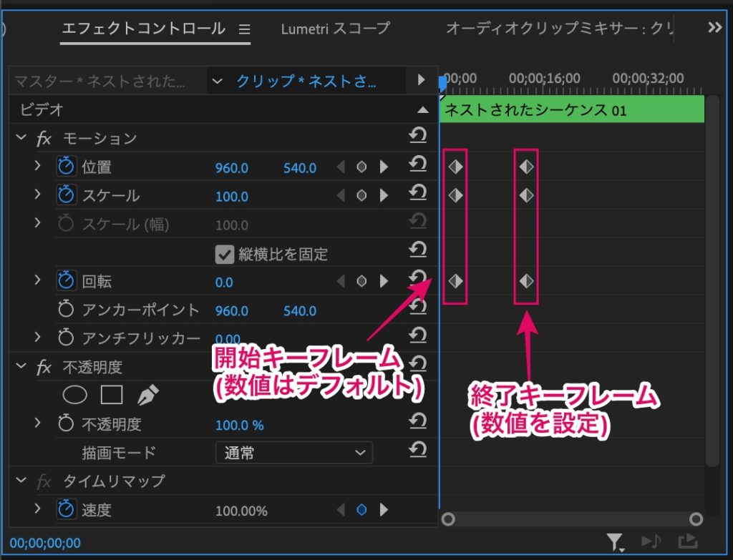Go to previous keyframe for 速度

pos(341,509)
